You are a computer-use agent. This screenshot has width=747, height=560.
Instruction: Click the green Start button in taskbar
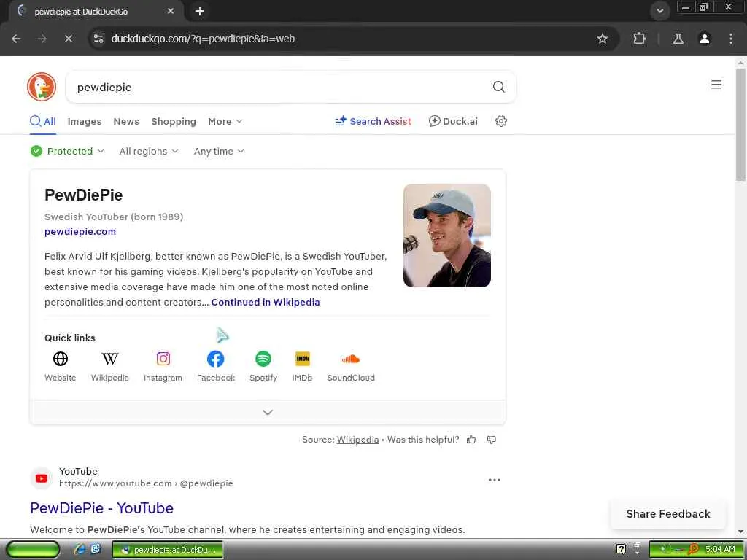pyautogui.click(x=32, y=550)
